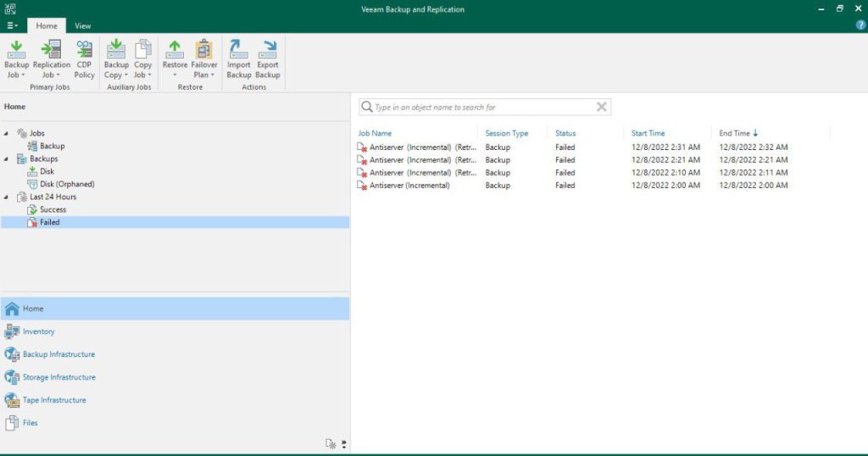
Task: Sort by Start Time column
Action: (x=648, y=133)
